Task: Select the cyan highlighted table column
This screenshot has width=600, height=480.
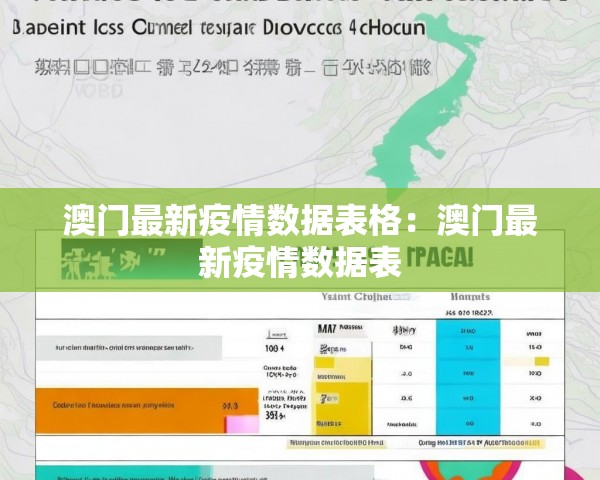Action: (468, 377)
